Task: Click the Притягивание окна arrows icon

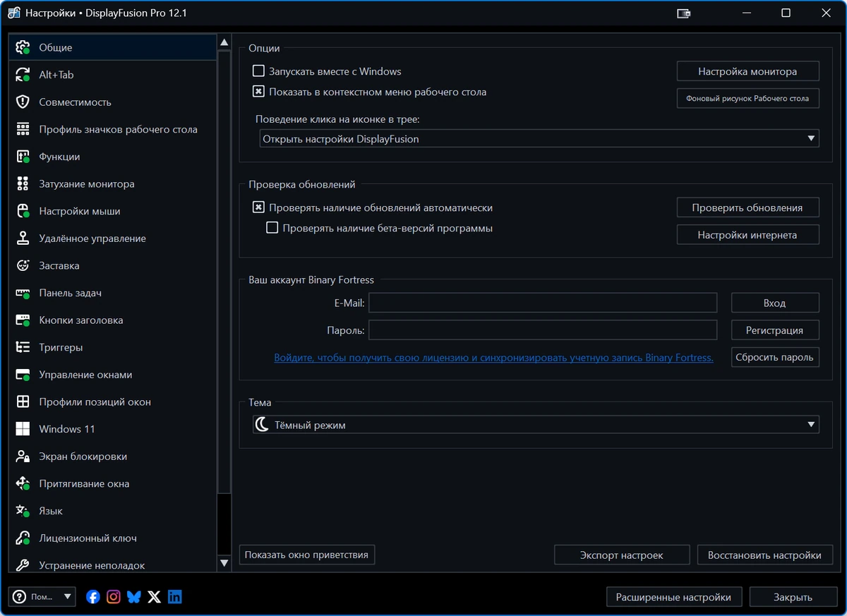Action: [x=23, y=484]
